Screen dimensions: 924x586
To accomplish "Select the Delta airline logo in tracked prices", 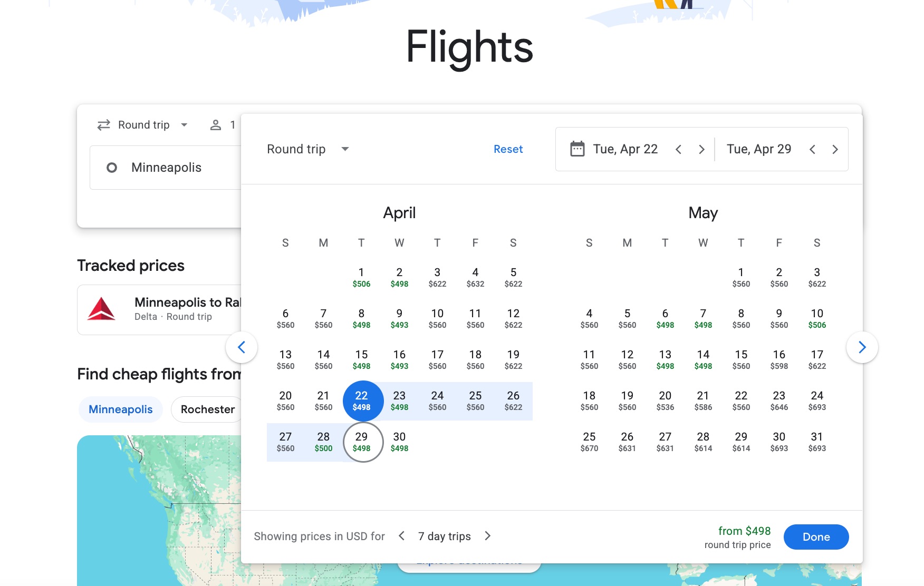I will (101, 310).
